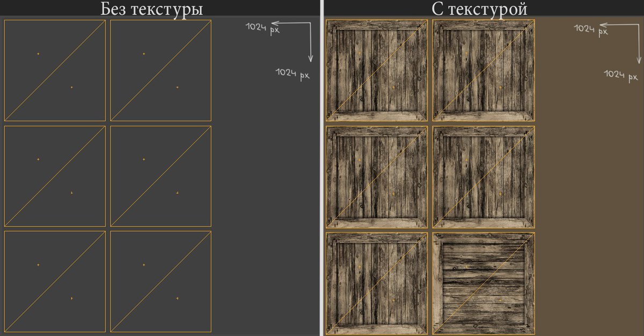This screenshot has width=644, height=336.
Task: Click lower triangle center marker in middle-left untextured square
Action: [71, 193]
